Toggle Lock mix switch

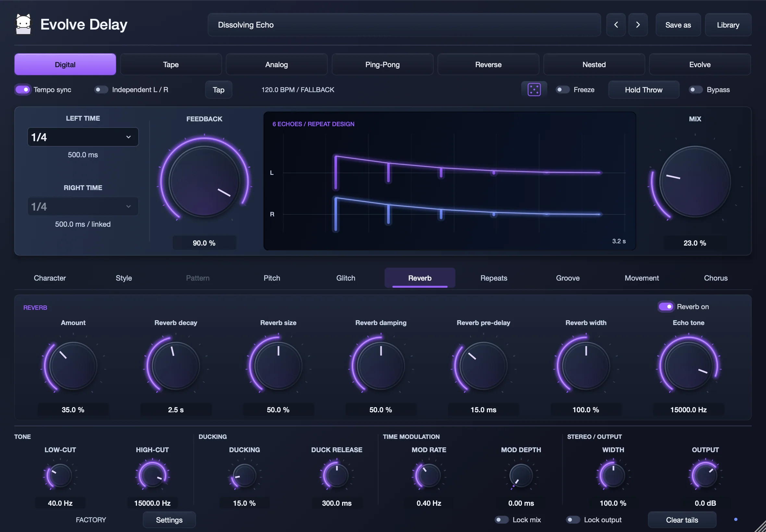click(x=501, y=519)
